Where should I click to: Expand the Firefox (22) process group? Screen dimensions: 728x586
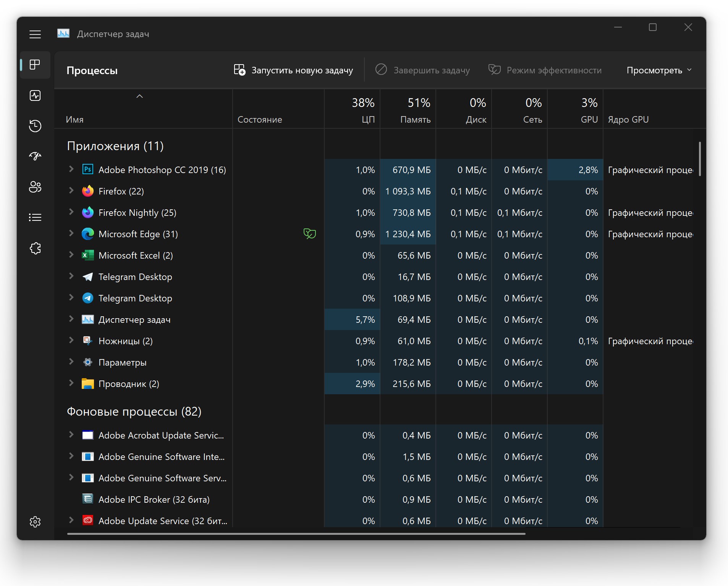pos(71,191)
